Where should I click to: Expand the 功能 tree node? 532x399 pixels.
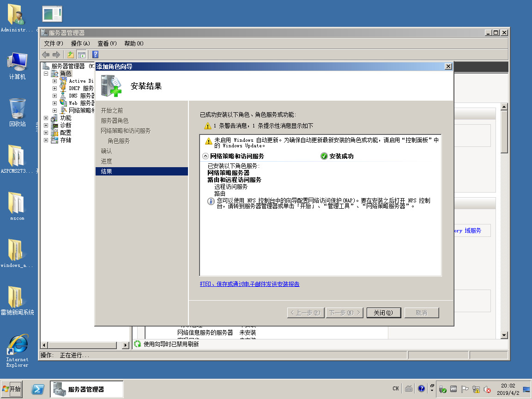point(46,118)
